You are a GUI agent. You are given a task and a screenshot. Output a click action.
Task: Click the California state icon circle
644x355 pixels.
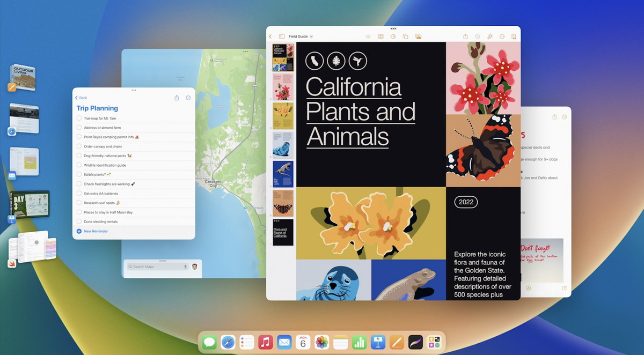tap(314, 61)
